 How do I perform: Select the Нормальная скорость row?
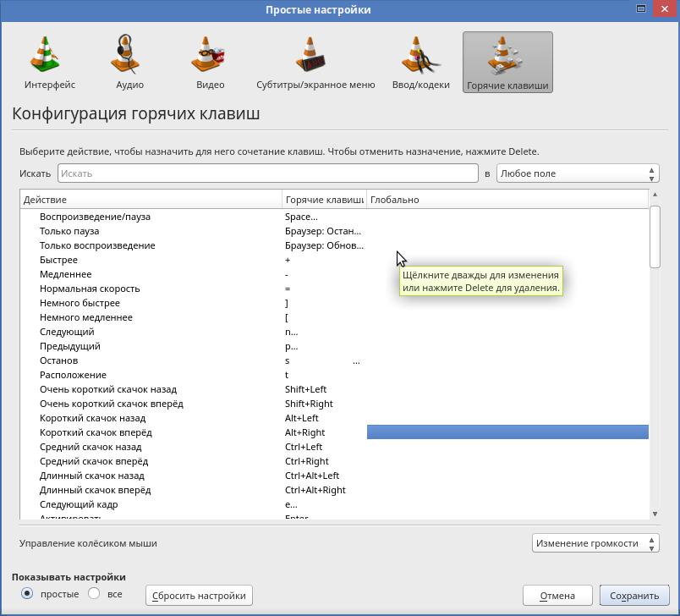334,289
